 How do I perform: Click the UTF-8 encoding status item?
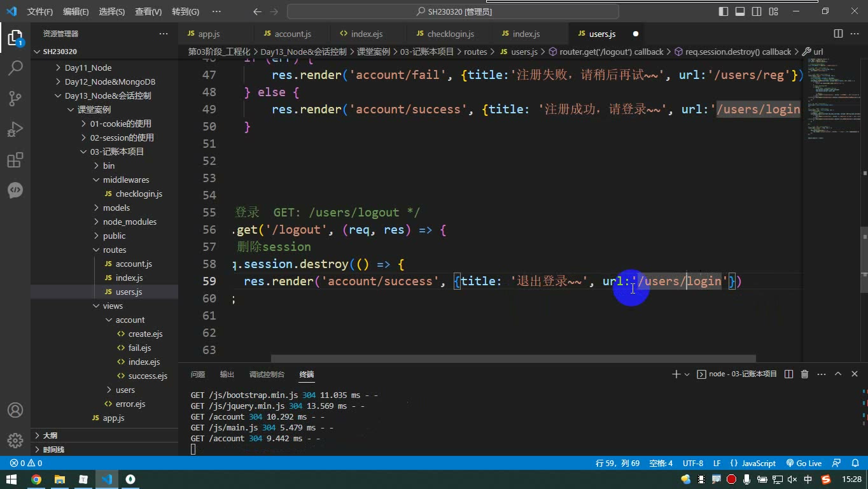[x=693, y=464]
